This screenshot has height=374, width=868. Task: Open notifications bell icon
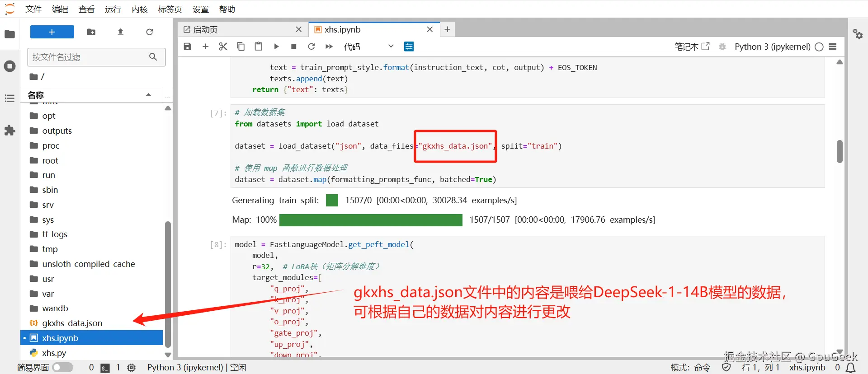[x=851, y=368]
